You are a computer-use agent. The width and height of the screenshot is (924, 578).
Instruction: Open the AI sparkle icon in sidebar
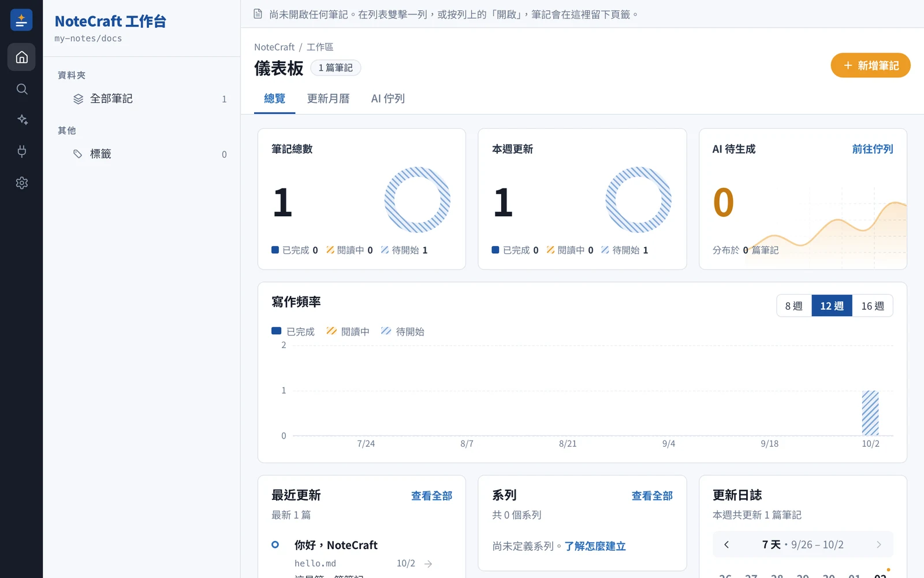tap(21, 120)
